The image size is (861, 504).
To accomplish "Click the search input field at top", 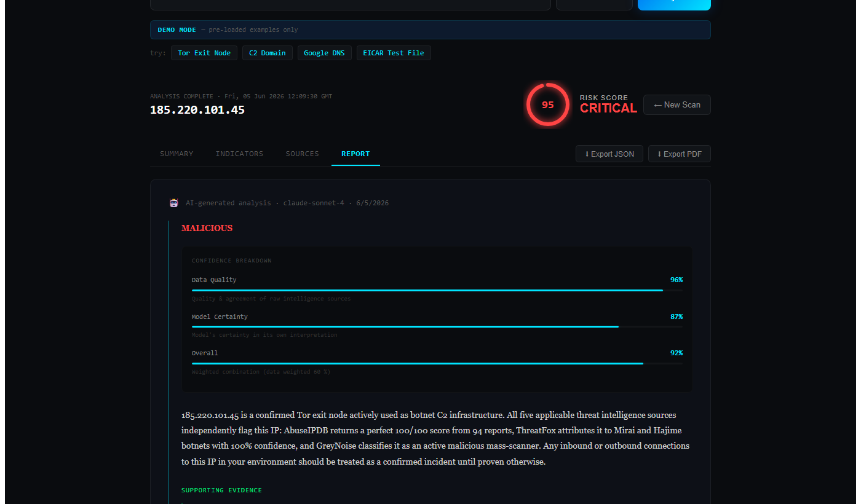I will 350,4.
